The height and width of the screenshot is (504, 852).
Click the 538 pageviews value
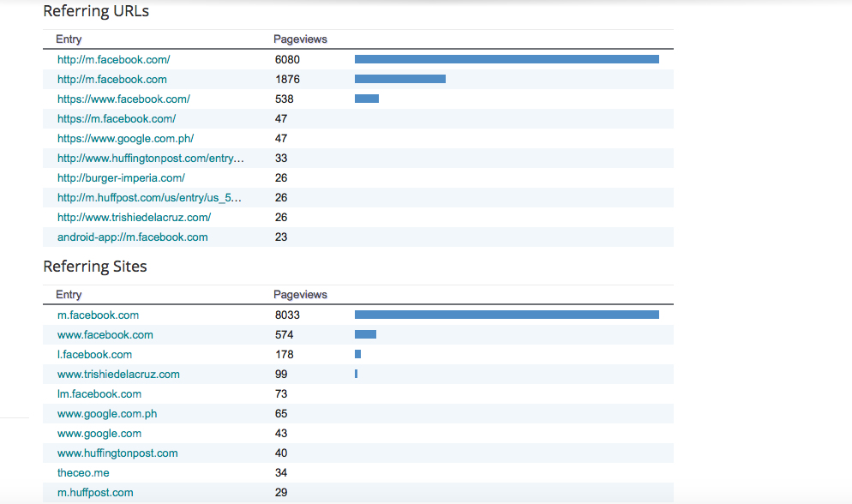pos(285,99)
